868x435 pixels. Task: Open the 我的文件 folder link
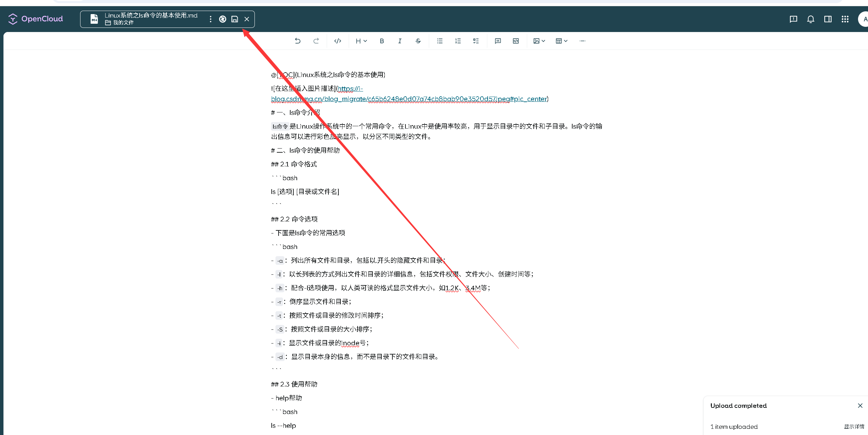[119, 23]
